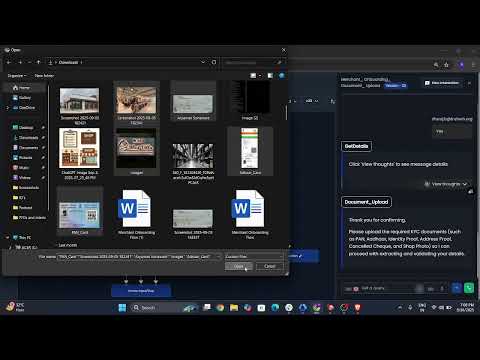This screenshot has height=360, width=480.
Task: Click the Windows Start button
Action: coord(122,307)
